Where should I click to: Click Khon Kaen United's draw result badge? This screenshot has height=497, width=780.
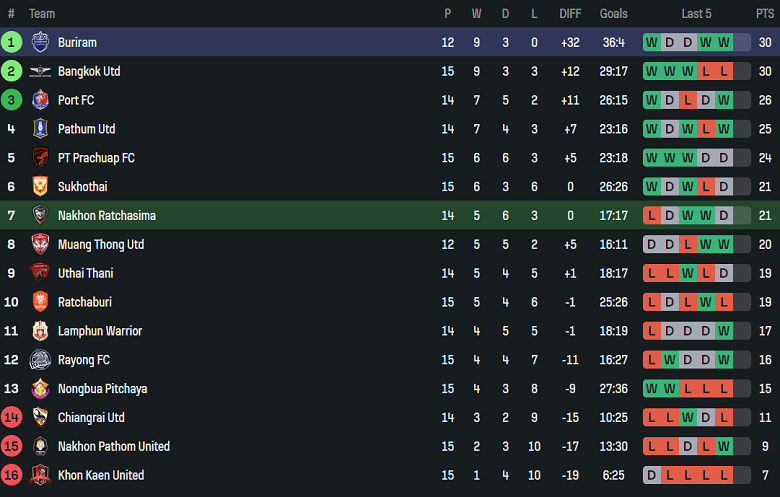click(x=652, y=475)
